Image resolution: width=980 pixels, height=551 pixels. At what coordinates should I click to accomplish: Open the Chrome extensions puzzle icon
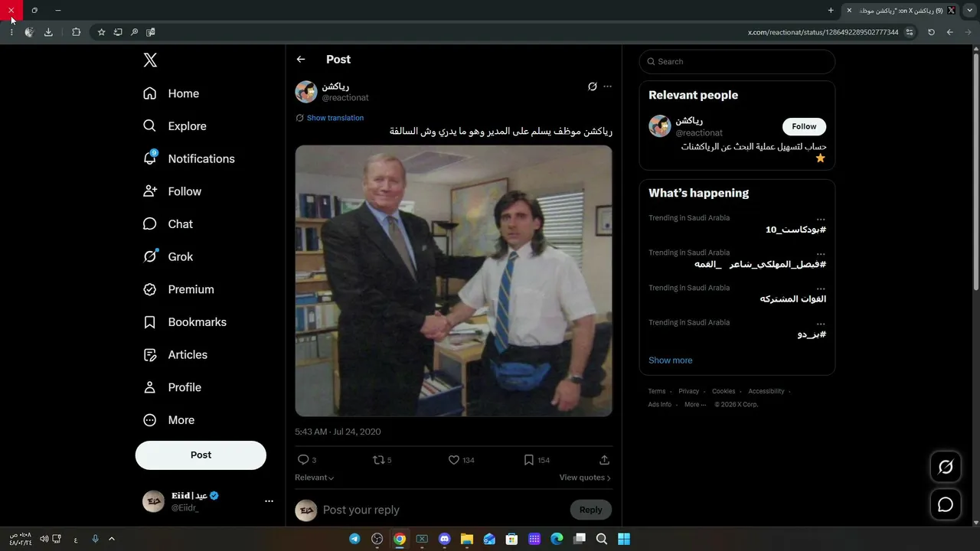(76, 32)
